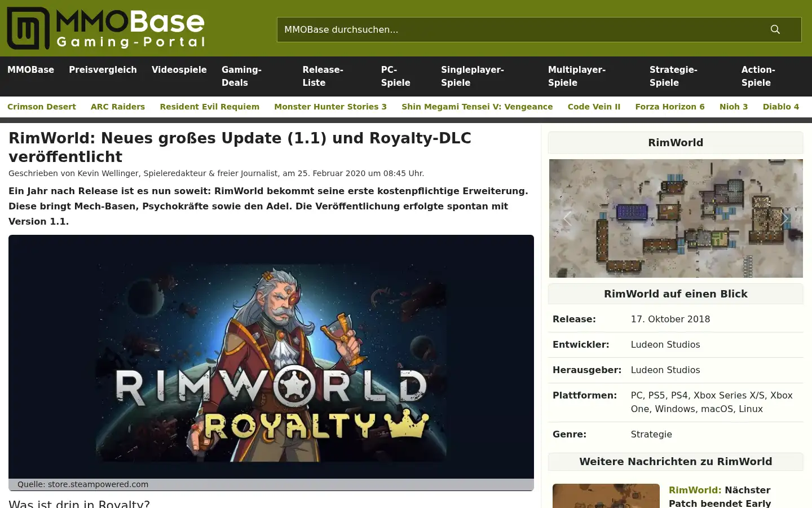Follow the ARC Raiders link

tap(118, 107)
